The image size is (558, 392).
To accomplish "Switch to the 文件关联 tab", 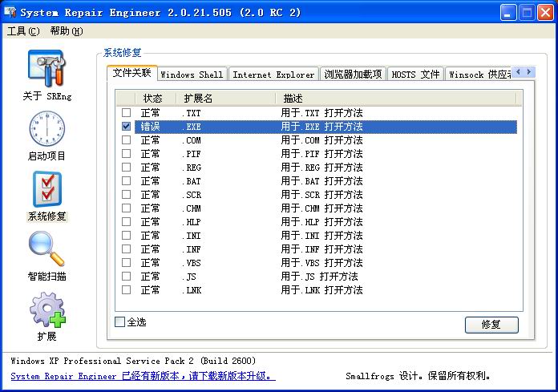I will [x=131, y=73].
